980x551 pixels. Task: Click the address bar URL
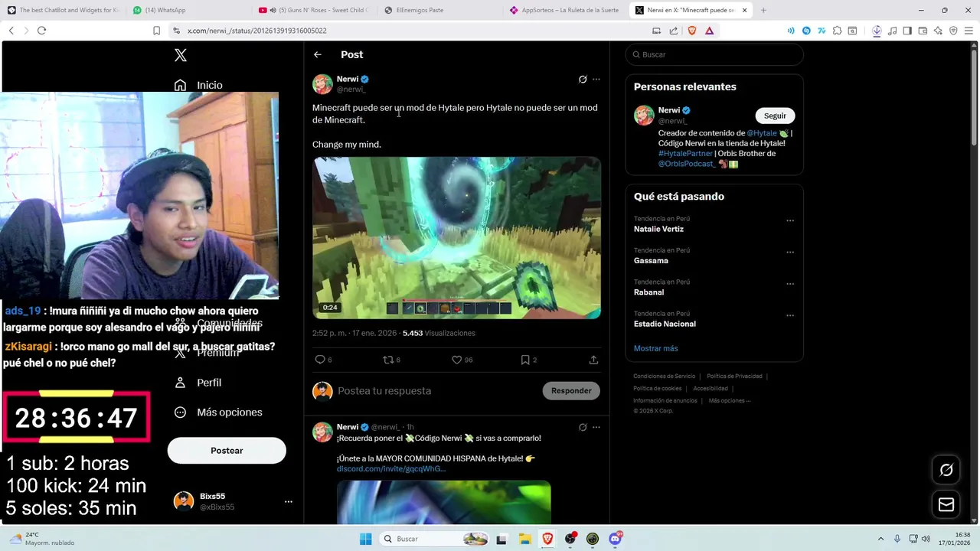pos(256,31)
